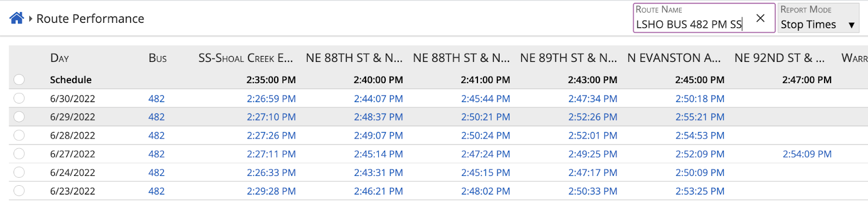Open the 2:43:31 PM stop time
Image resolution: width=868 pixels, height=201 pixels.
coord(379,173)
